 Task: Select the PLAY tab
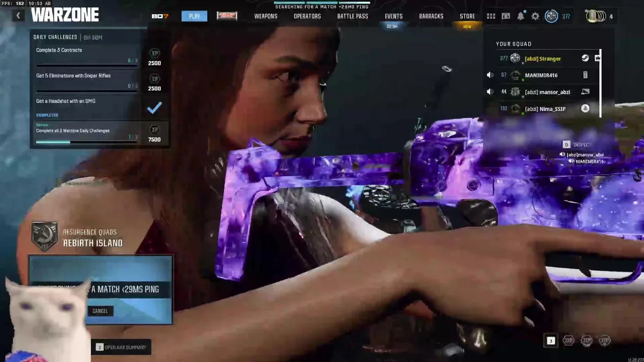194,16
